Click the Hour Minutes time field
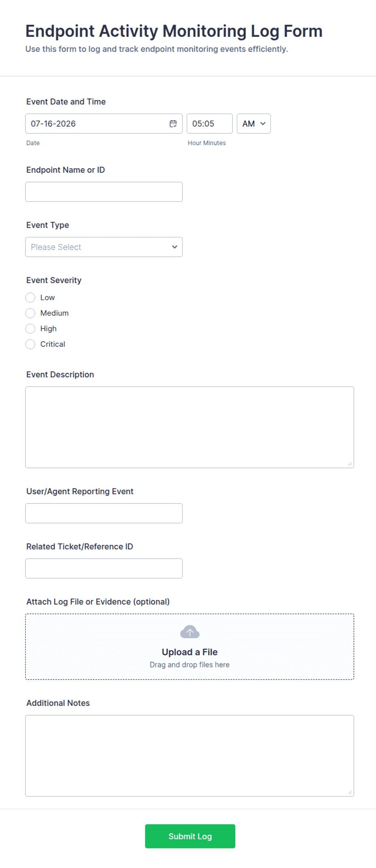This screenshot has width=376, height=868. (210, 124)
